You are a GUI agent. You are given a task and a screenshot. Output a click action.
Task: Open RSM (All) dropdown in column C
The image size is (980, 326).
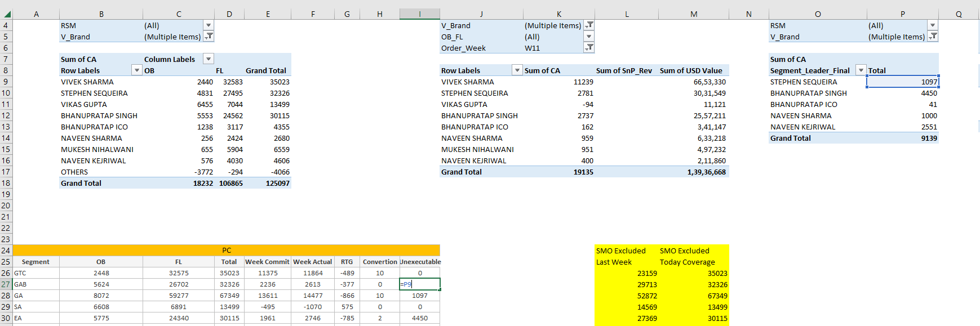click(209, 25)
